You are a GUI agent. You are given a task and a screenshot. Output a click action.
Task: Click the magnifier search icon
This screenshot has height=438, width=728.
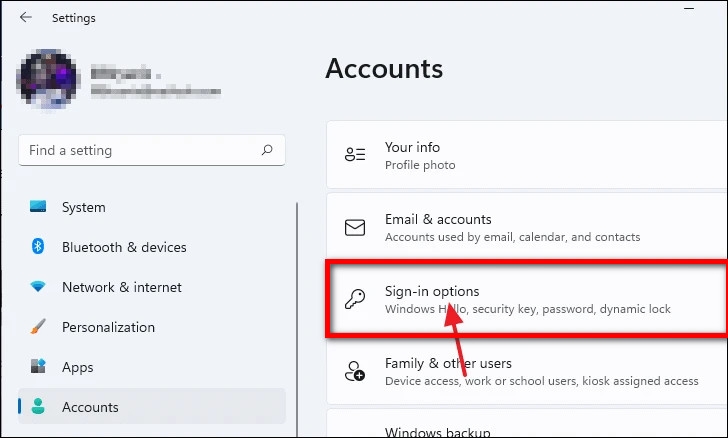[x=267, y=150]
